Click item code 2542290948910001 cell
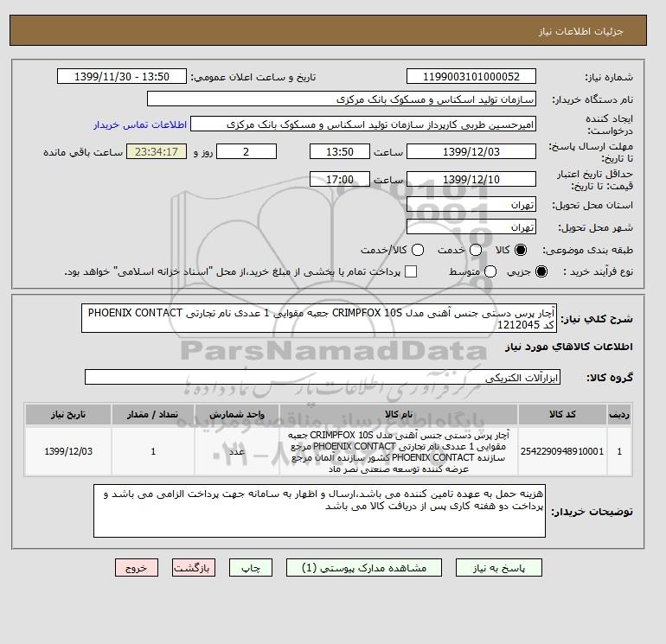This screenshot has height=644, width=666. pyautogui.click(x=562, y=451)
